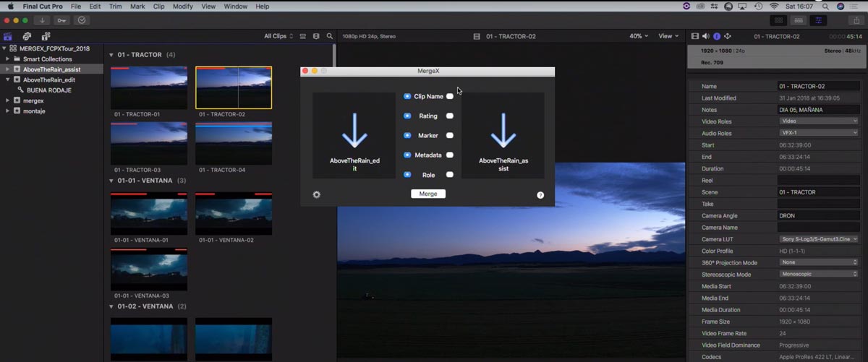Open MergeX help question mark
The width and height of the screenshot is (868, 362).
540,195
